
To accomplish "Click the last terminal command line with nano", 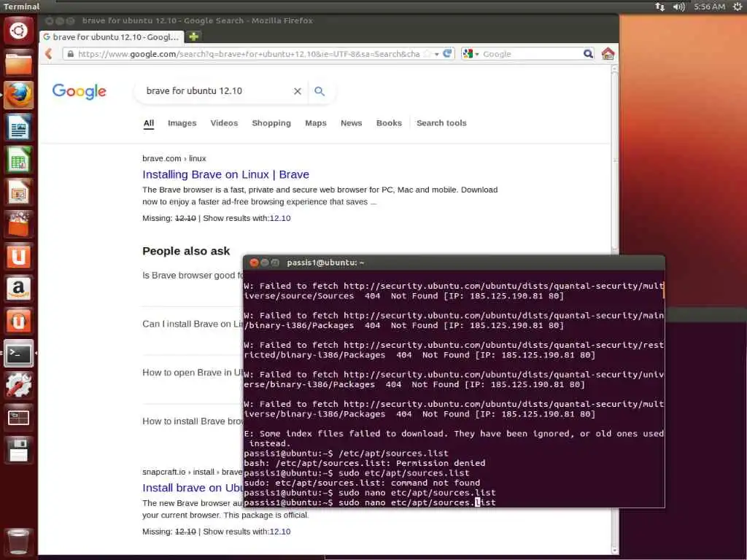I will click(370, 502).
